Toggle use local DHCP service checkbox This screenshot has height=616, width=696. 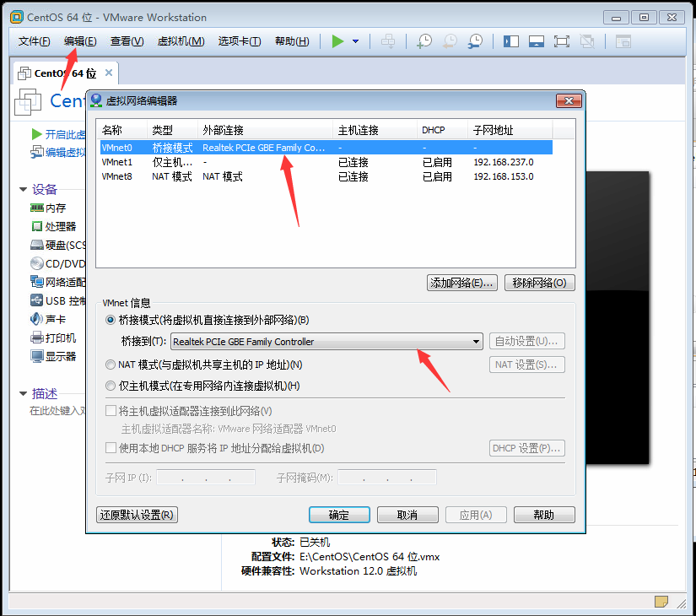pos(111,448)
